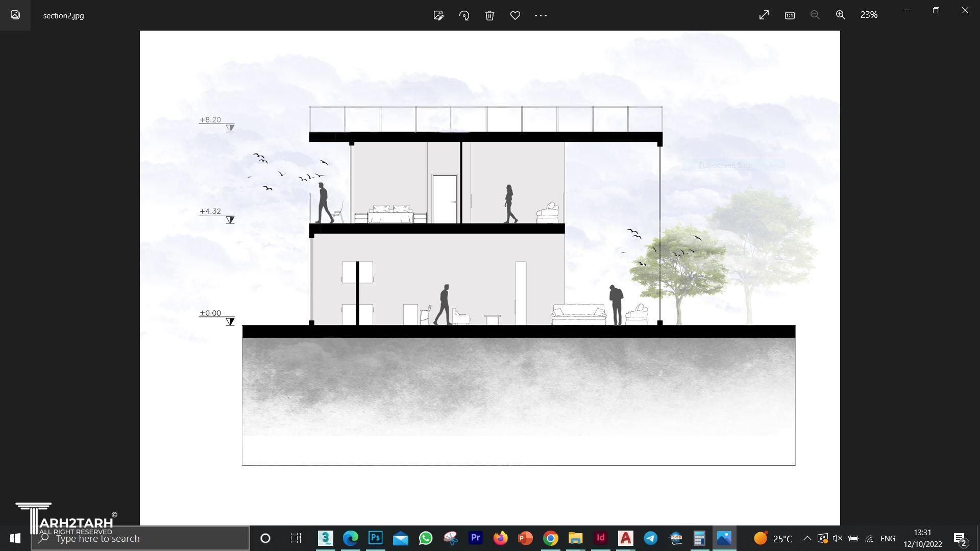Delete section2.jpg with trash icon
The image size is (980, 551).
(489, 15)
